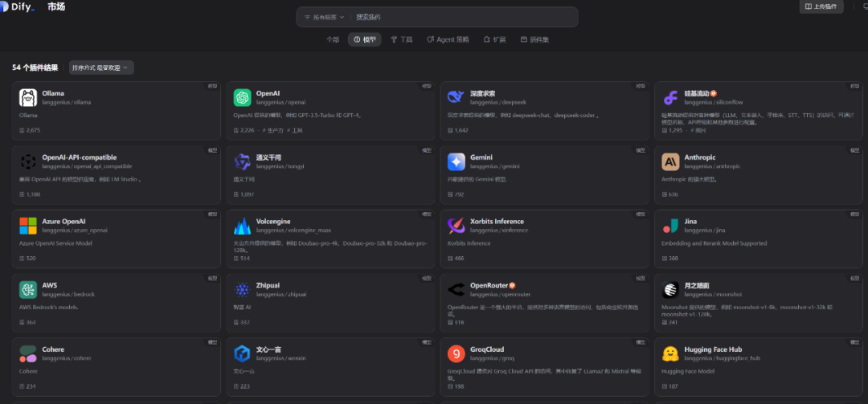868x404 pixels.
Task: Open the Ollama plugin title
Action: 53,93
